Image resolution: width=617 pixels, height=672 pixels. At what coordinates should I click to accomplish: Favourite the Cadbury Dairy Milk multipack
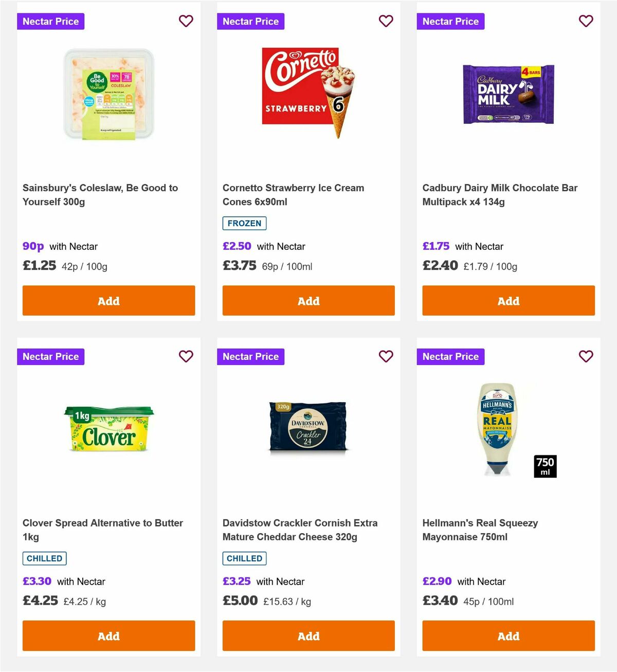586,21
